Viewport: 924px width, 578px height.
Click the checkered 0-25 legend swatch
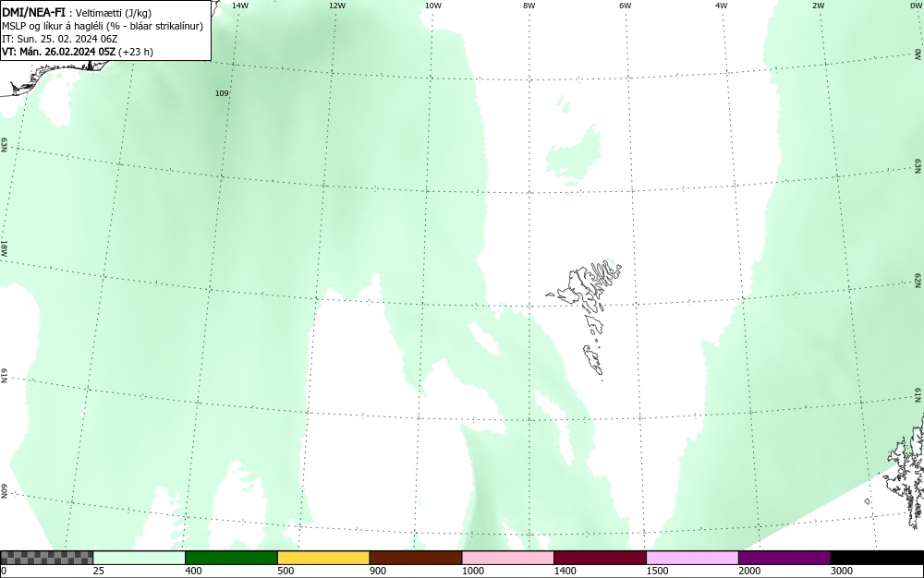coord(47,558)
